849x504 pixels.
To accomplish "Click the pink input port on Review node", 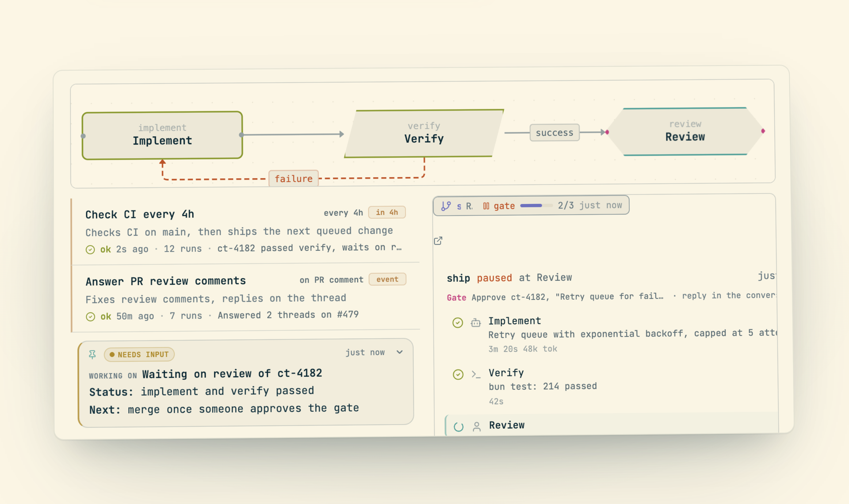I will coord(607,132).
